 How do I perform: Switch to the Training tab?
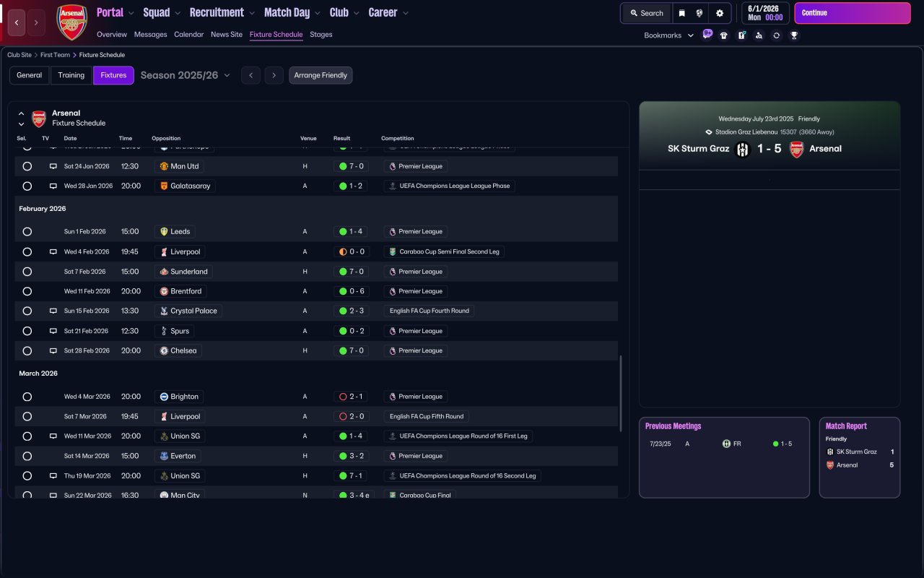pyautogui.click(x=71, y=75)
